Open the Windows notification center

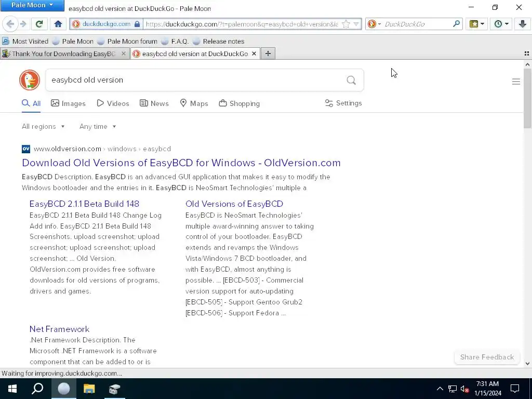tap(515, 389)
